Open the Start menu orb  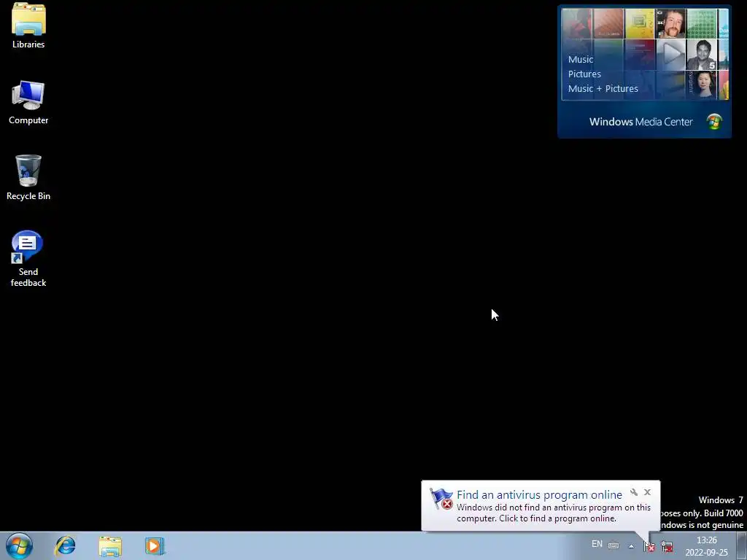19,545
